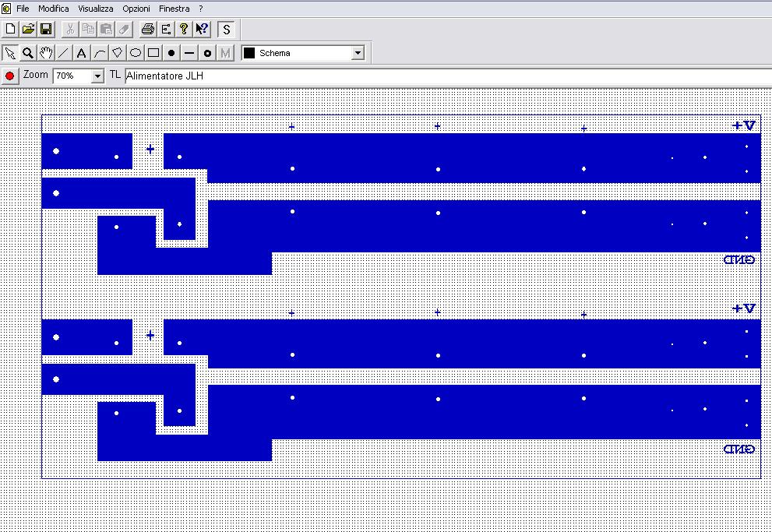772x532 pixels.
Task: Open the Schema layer dropdown arrow
Action: (358, 53)
